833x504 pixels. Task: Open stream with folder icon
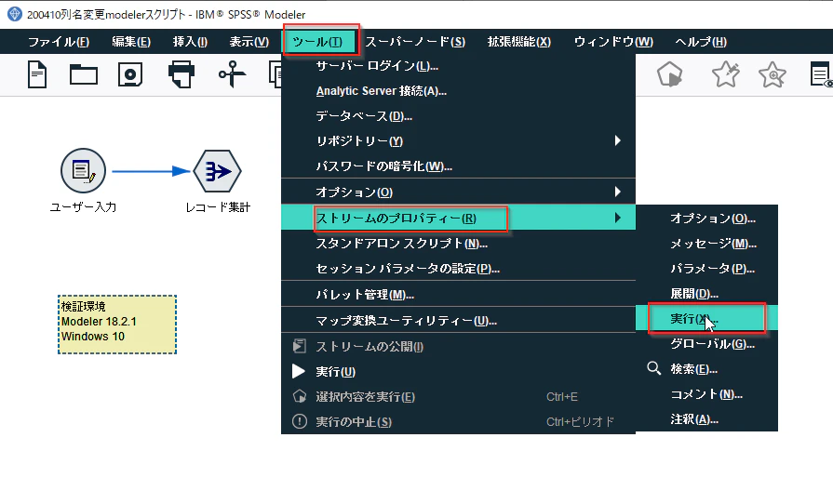84,74
